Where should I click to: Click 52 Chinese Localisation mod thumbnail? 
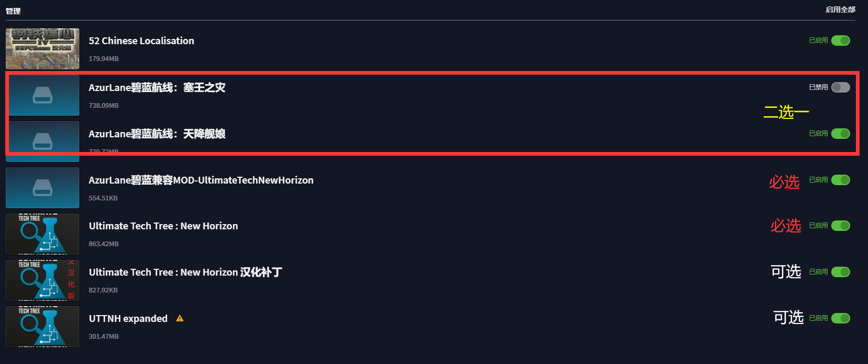[x=43, y=49]
